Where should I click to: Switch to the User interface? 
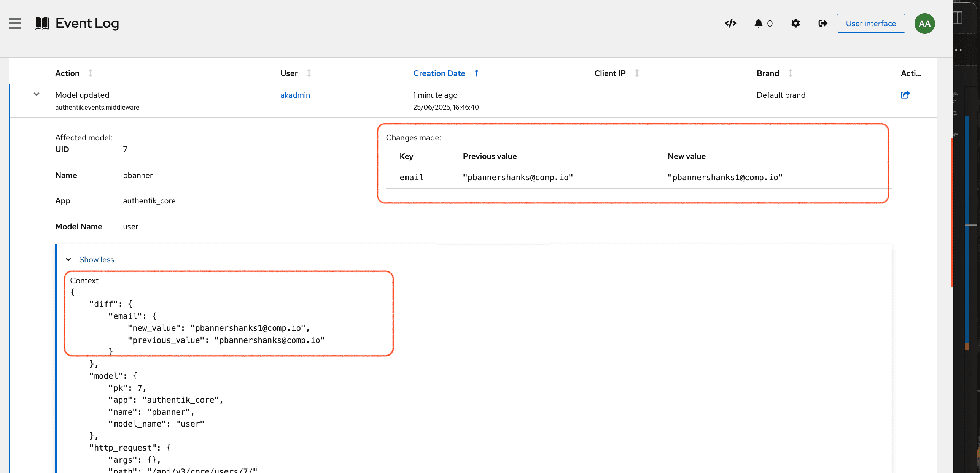click(871, 24)
